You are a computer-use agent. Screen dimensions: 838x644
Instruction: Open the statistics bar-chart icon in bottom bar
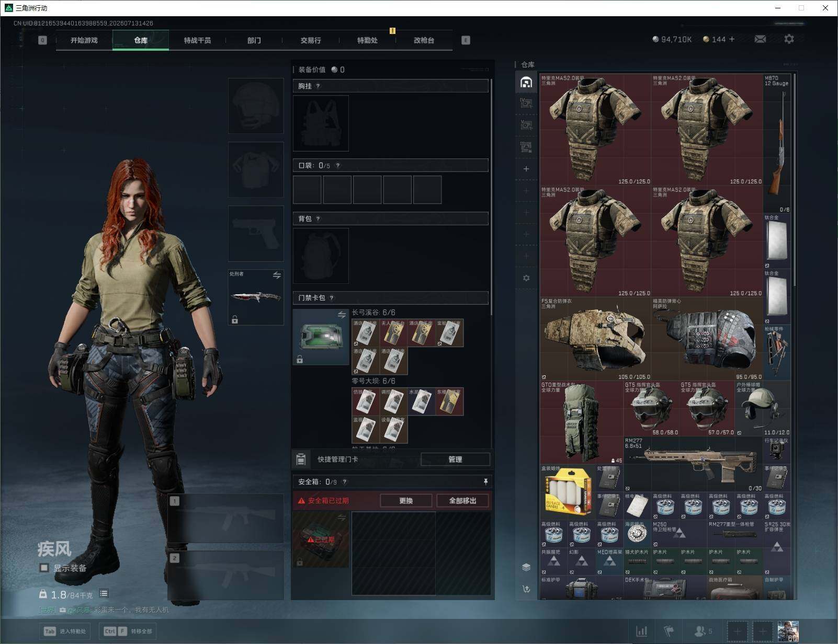point(641,631)
